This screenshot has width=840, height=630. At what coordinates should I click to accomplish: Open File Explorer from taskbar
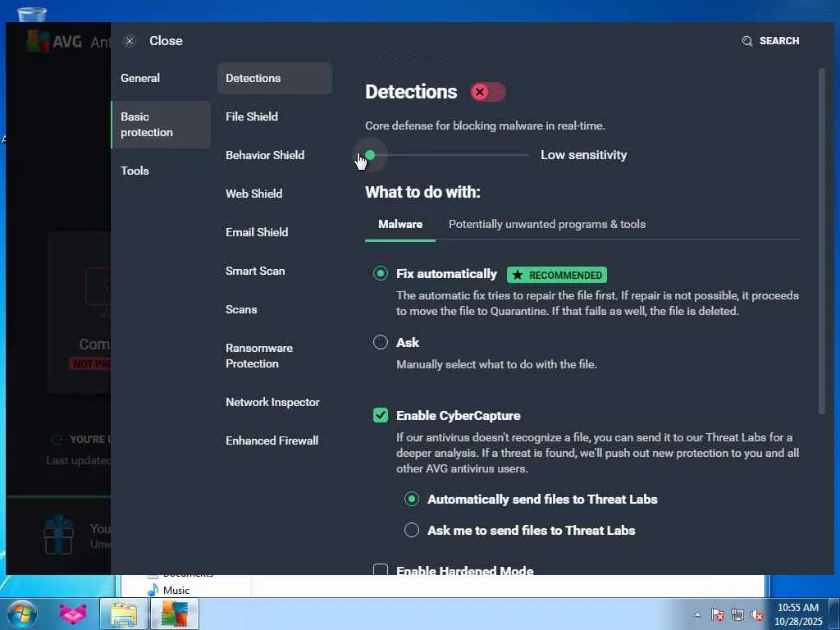(x=124, y=614)
